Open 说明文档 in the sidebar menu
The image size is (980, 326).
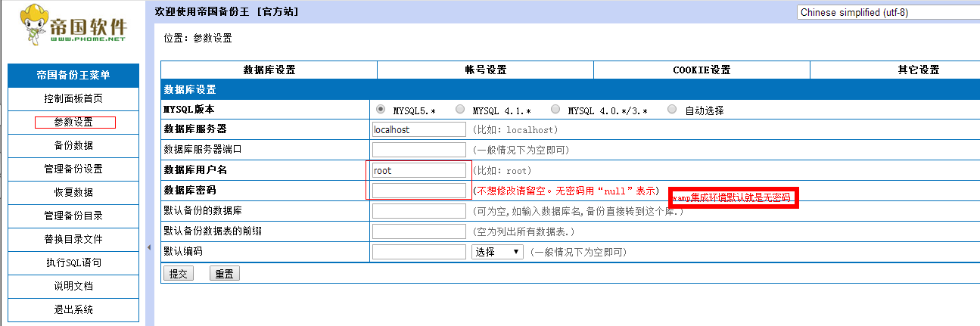(x=73, y=286)
